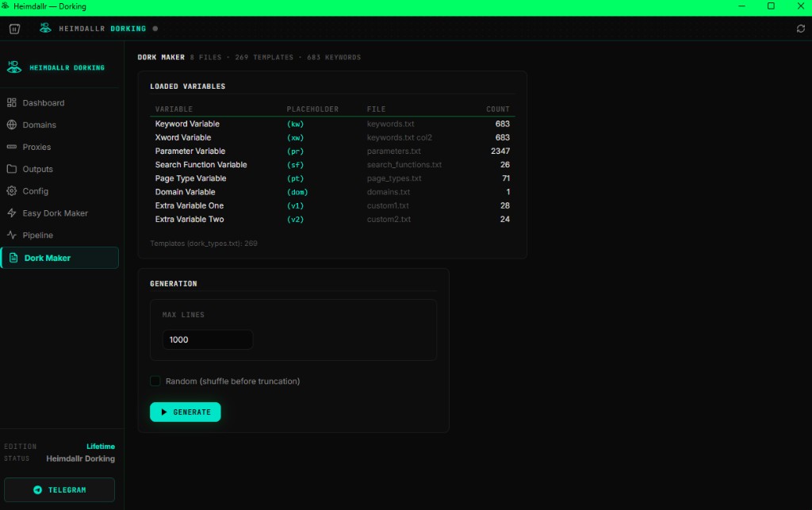The image size is (812, 510).
Task: Click the keywords.txt file name
Action: pos(390,124)
